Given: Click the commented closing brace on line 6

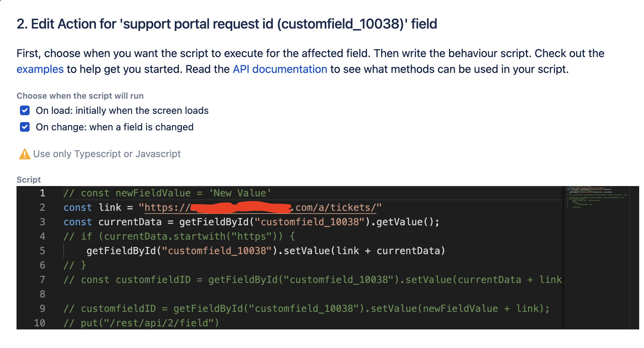Looking at the screenshot, I should click(x=75, y=265).
